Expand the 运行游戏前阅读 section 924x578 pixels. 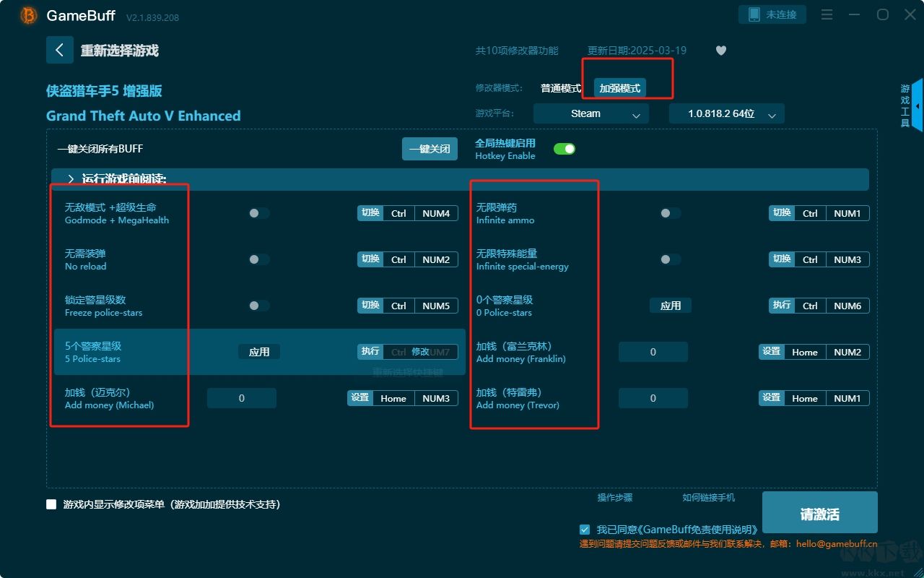[71, 179]
